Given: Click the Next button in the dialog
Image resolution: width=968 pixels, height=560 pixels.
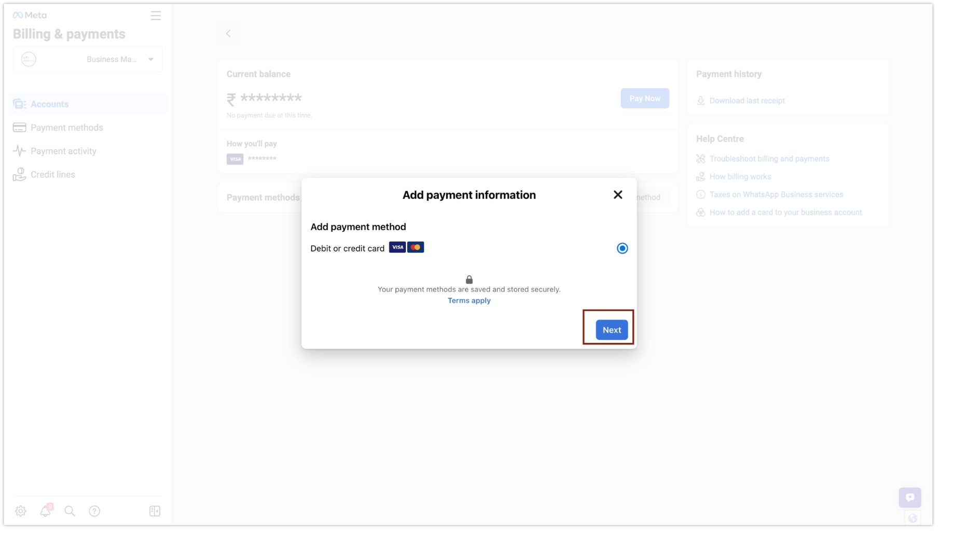Looking at the screenshot, I should [611, 329].
